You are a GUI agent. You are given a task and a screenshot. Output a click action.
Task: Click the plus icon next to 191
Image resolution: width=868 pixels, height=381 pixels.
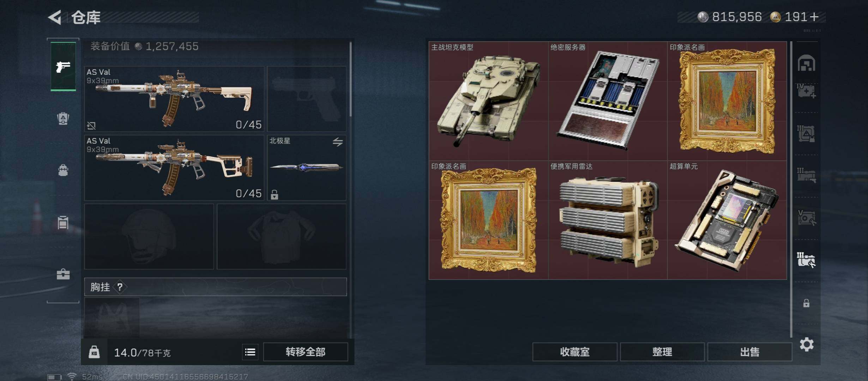pyautogui.click(x=814, y=17)
